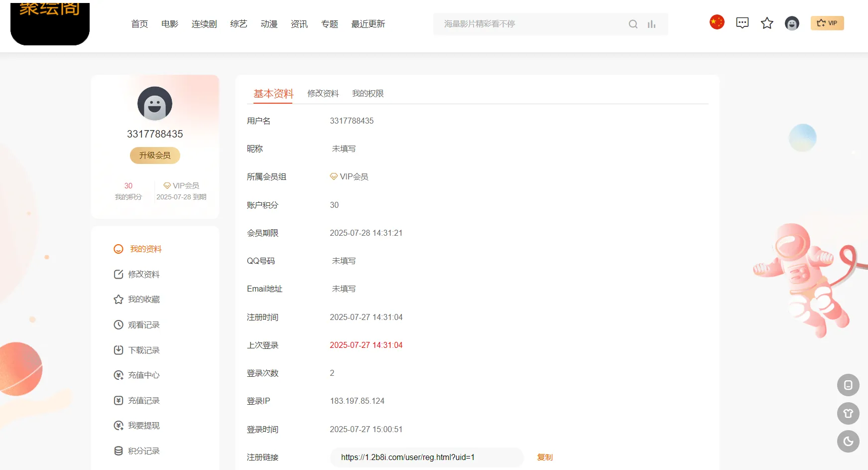The width and height of the screenshot is (868, 470).
Task: Toggle dark mode with the moon icon
Action: pos(849,442)
